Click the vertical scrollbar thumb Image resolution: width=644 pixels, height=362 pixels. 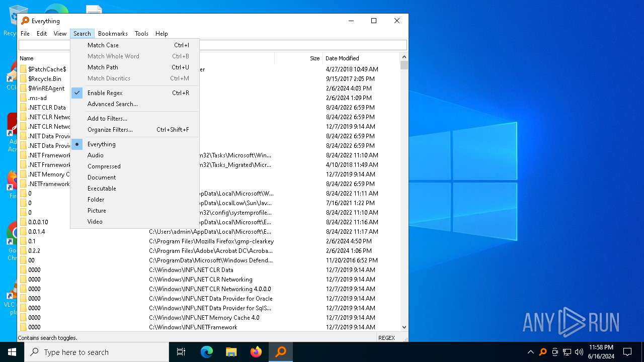(x=404, y=65)
